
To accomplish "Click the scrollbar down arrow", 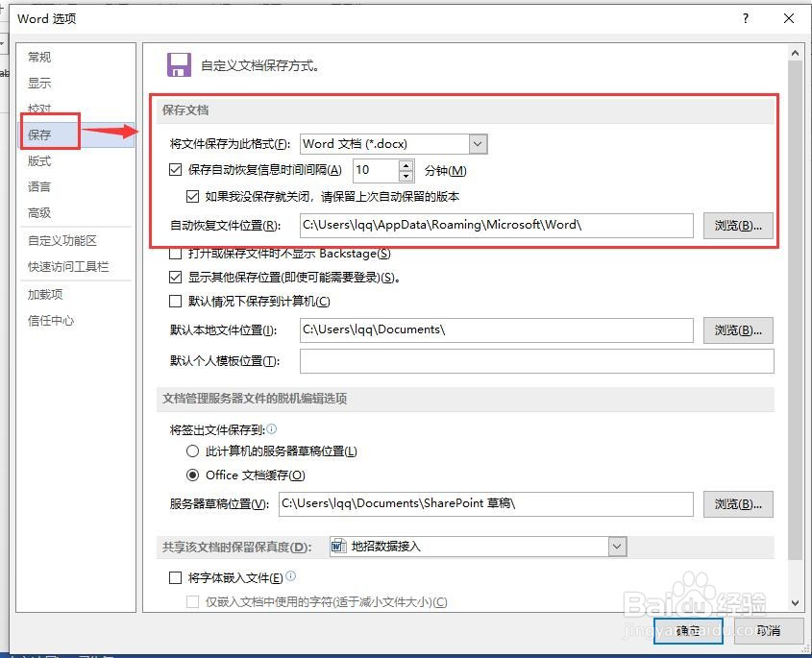I will coord(795,602).
